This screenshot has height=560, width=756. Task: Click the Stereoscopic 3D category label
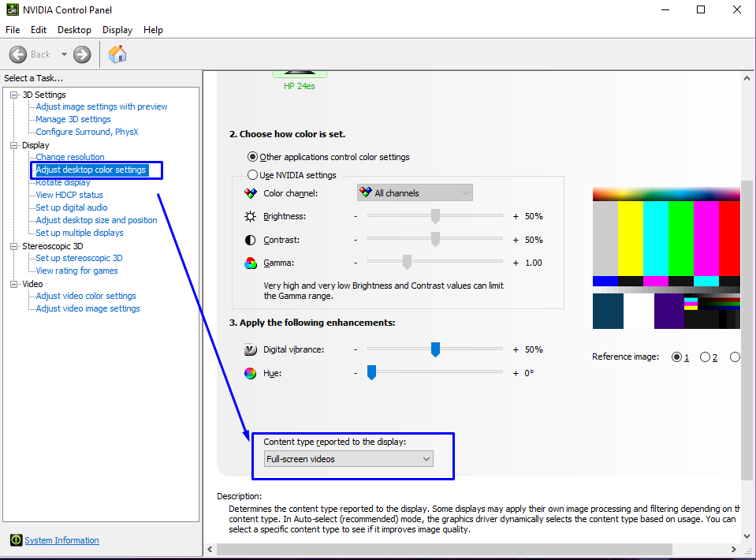pos(53,246)
